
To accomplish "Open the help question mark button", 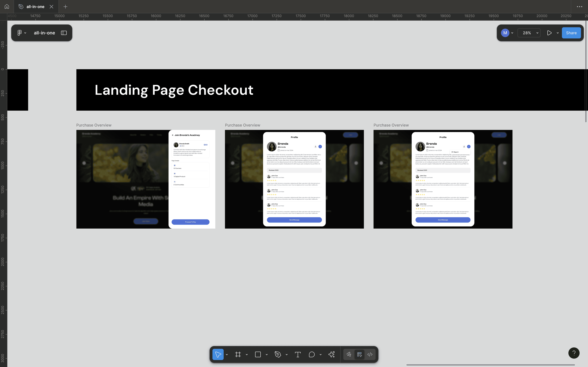I will [x=574, y=353].
